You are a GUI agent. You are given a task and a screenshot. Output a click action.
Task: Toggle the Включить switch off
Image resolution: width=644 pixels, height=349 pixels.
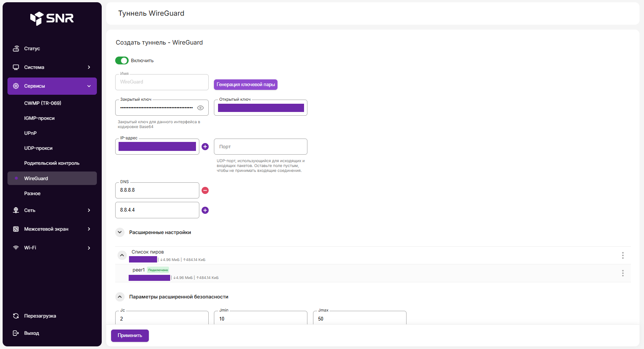[122, 61]
